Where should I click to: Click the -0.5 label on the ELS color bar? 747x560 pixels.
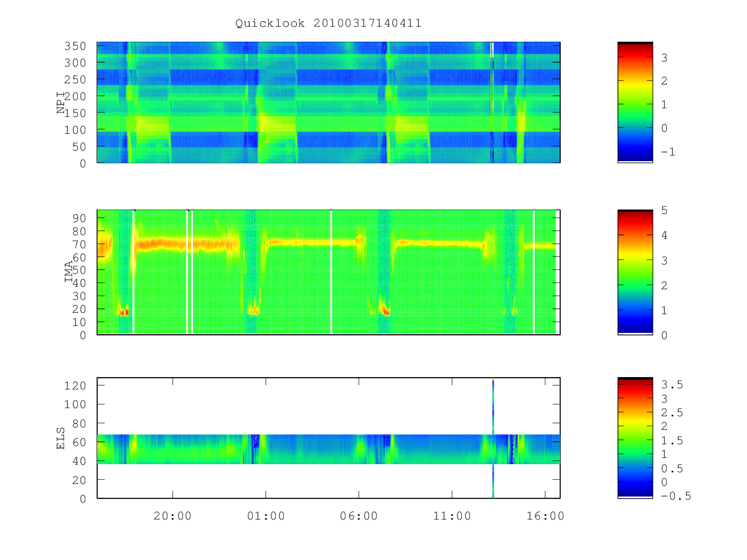click(675, 496)
